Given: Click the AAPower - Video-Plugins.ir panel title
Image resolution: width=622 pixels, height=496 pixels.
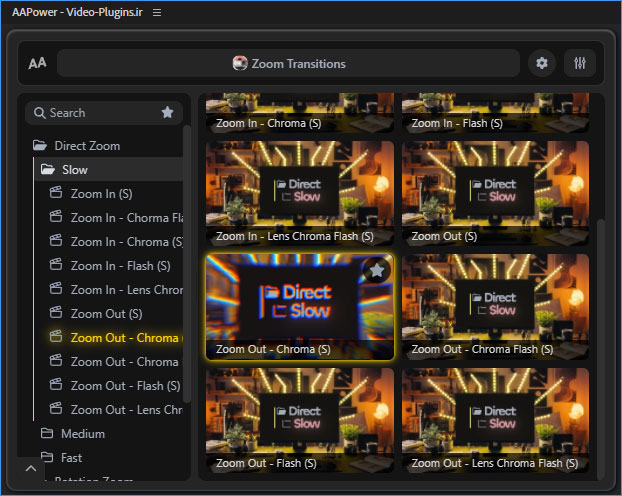Looking at the screenshot, I should [x=77, y=12].
